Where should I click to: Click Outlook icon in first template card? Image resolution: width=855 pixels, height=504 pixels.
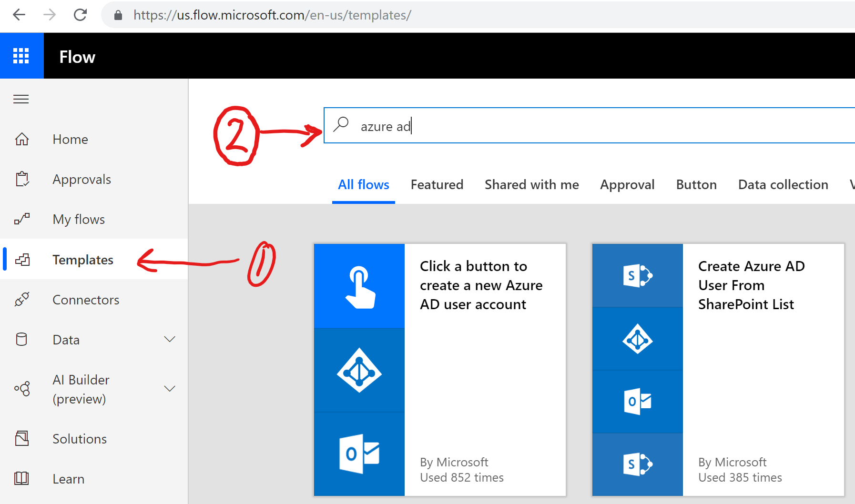[x=359, y=454]
